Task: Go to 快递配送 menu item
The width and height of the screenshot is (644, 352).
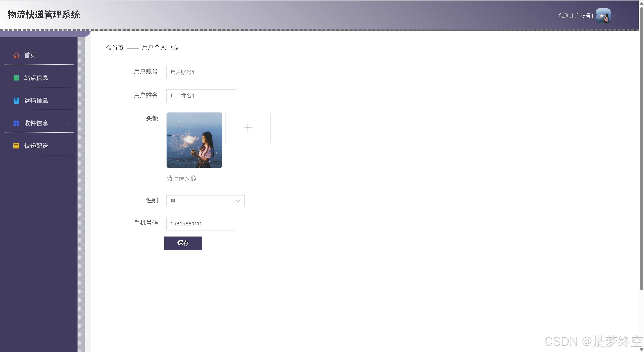Action: click(x=36, y=146)
